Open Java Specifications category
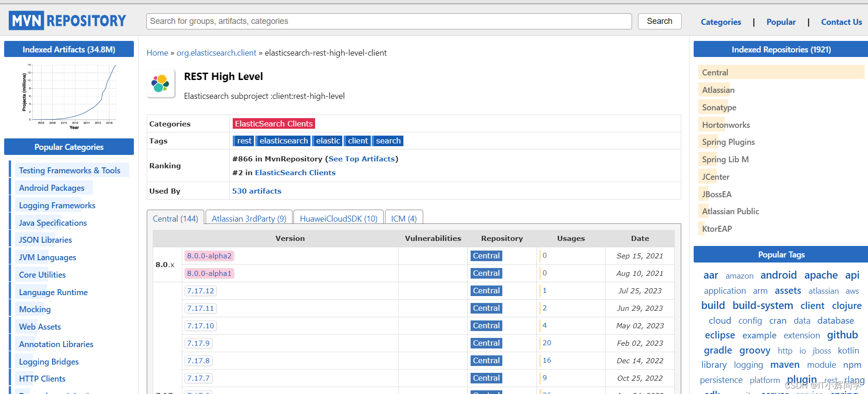This screenshot has width=868, height=394. pyautogui.click(x=53, y=223)
